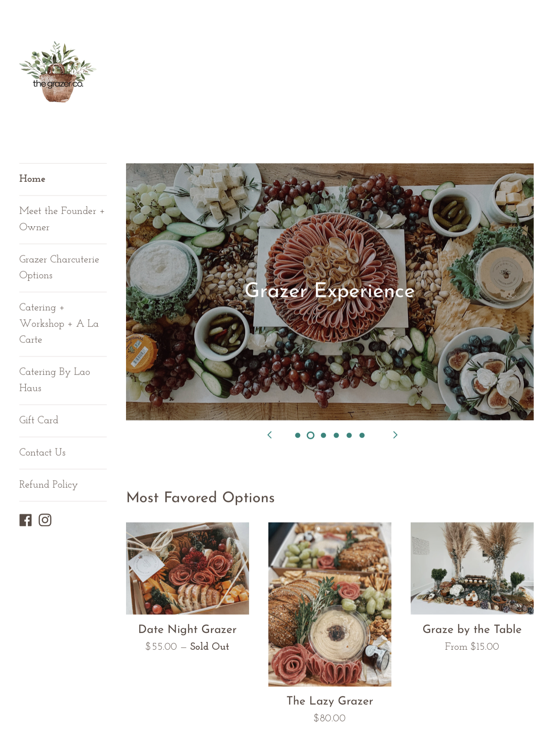Select the last slideshow dot

click(362, 435)
